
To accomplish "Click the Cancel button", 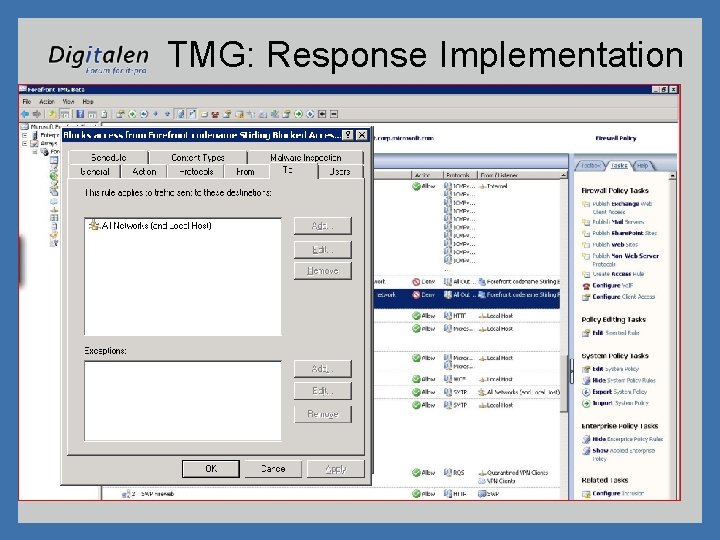I will (273, 469).
